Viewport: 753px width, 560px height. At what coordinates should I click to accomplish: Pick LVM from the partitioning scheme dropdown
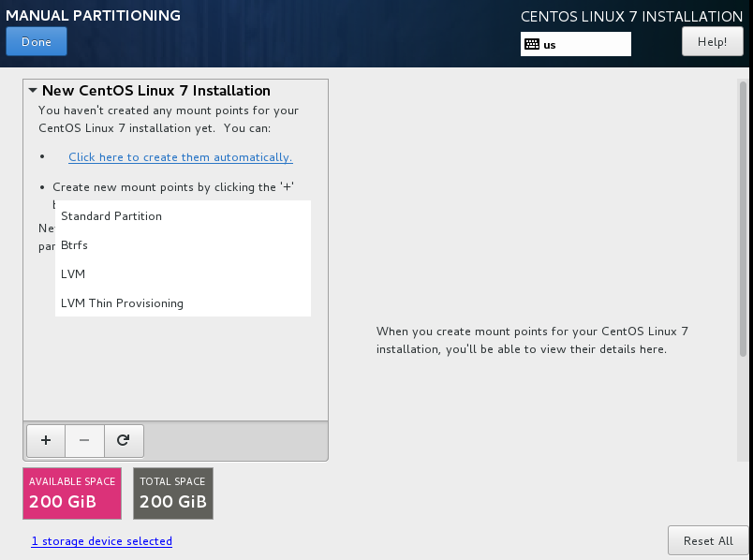(x=183, y=273)
